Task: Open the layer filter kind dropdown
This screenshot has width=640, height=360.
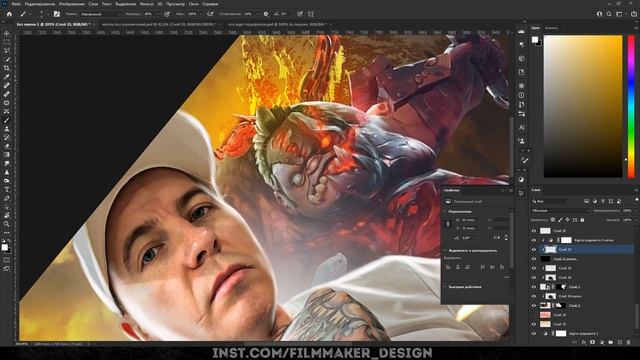Action: click(x=551, y=201)
